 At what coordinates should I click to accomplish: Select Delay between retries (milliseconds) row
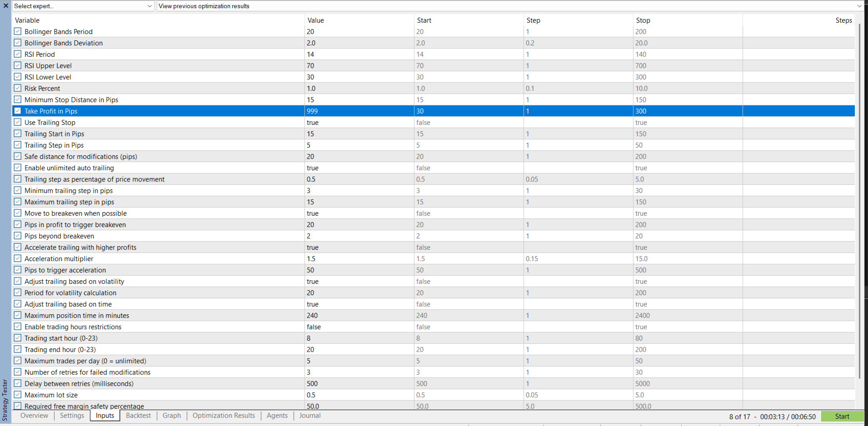coord(434,383)
